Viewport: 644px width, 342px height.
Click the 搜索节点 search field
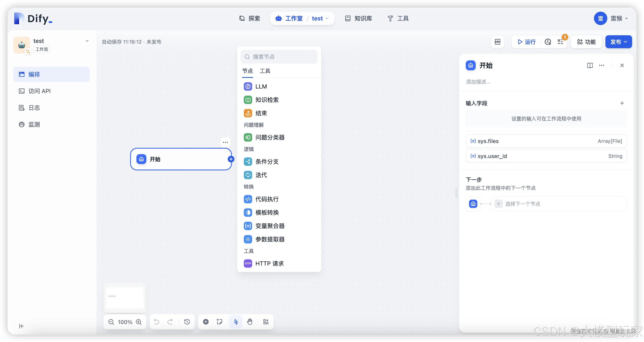(279, 57)
